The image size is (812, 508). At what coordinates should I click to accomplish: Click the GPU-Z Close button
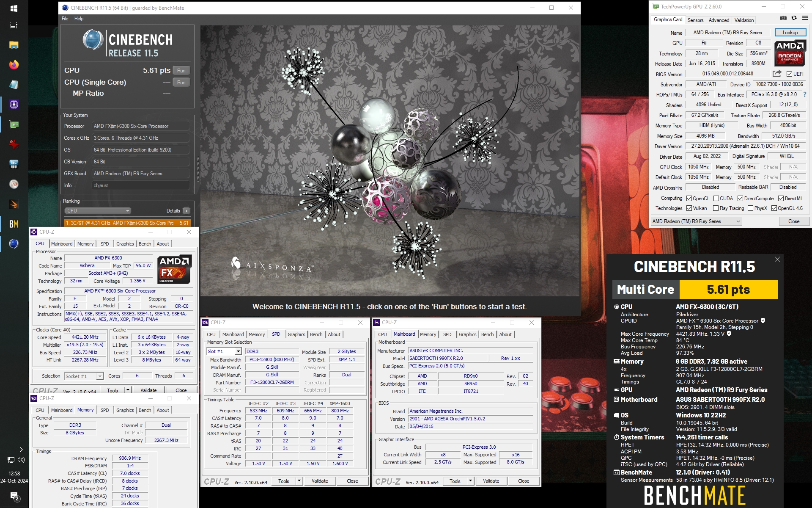point(794,221)
